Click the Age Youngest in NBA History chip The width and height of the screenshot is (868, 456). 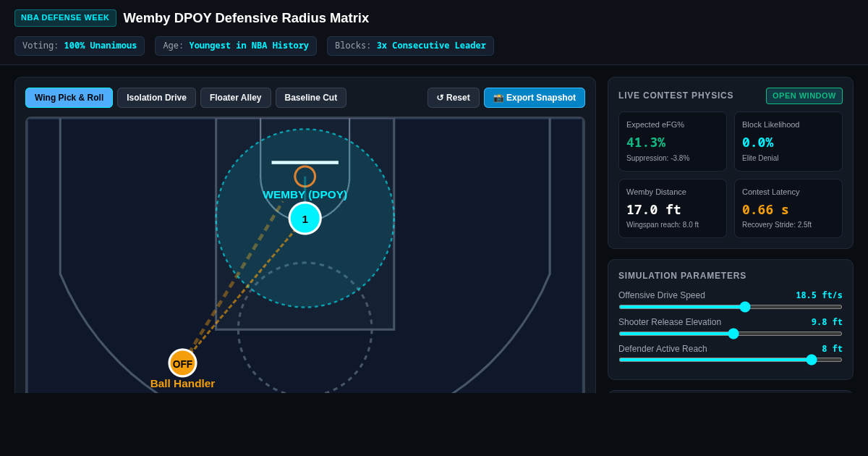236,46
